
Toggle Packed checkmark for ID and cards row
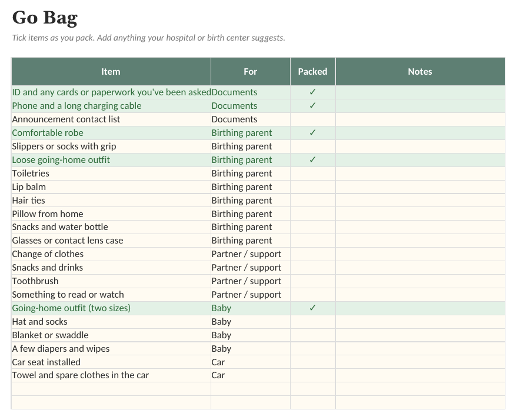[312, 92]
